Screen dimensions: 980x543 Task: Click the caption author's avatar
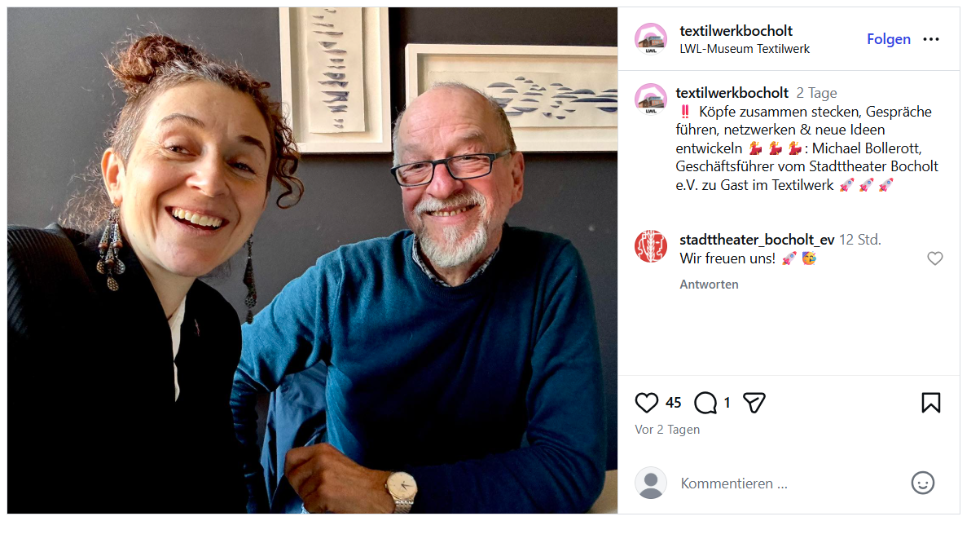(651, 99)
